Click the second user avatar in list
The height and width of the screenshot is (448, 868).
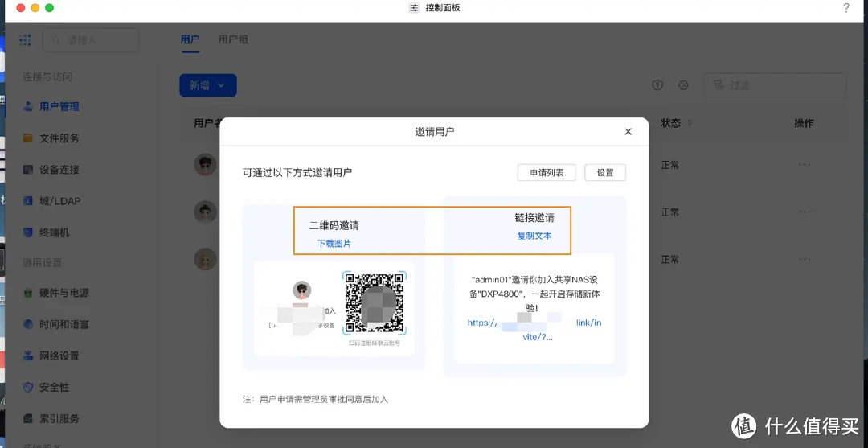pos(206,212)
